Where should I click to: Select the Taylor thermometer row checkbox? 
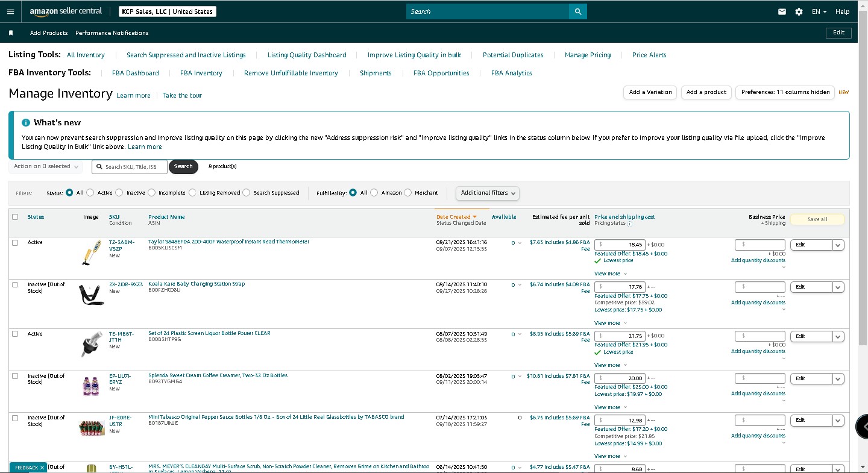pos(15,242)
